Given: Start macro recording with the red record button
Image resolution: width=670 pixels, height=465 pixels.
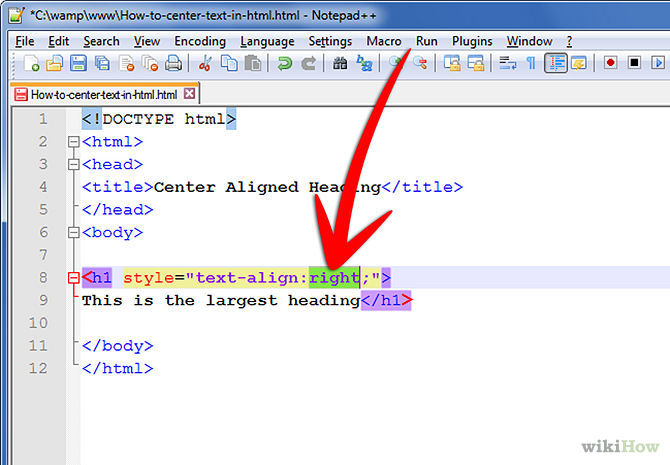Looking at the screenshot, I should coord(610,63).
